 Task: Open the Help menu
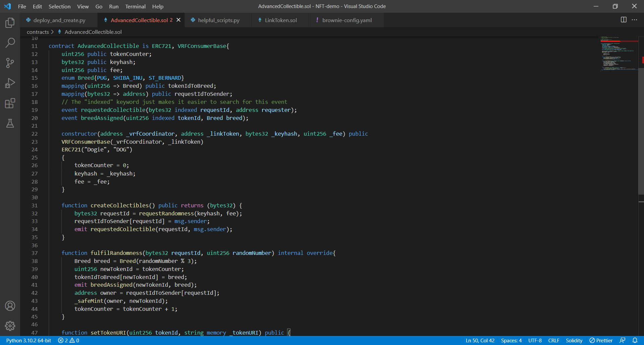coord(158,6)
